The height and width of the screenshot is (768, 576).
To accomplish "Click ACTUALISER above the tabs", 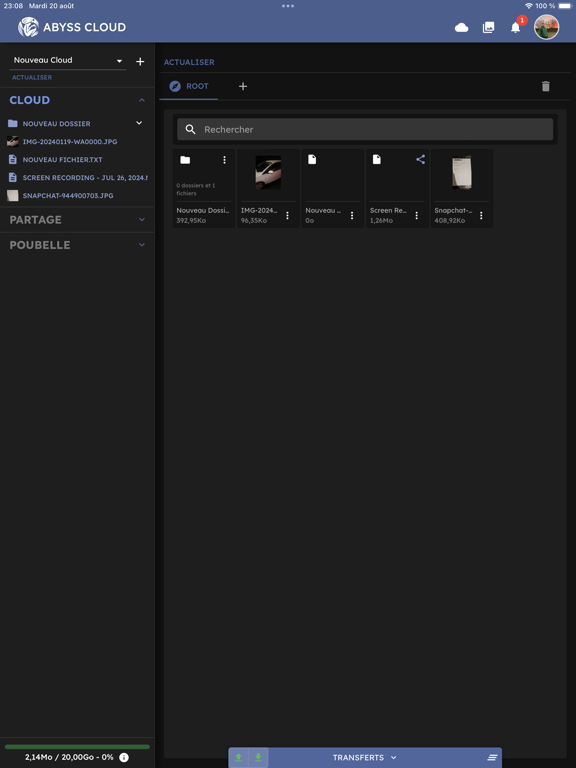I will tap(189, 62).
